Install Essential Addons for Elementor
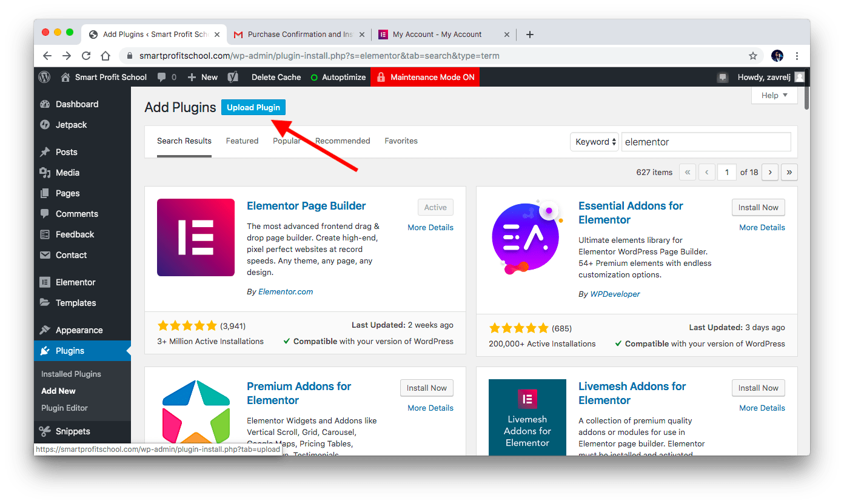The height and width of the screenshot is (504, 844). point(758,207)
